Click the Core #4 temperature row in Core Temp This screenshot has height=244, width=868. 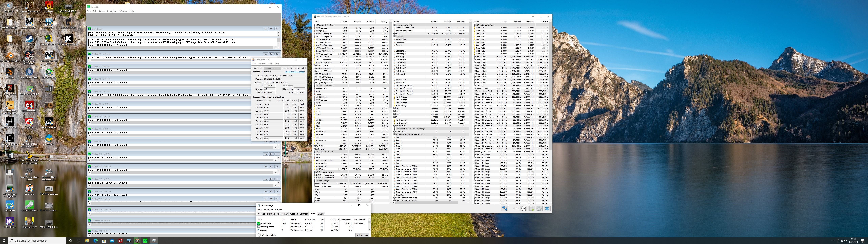point(279,121)
